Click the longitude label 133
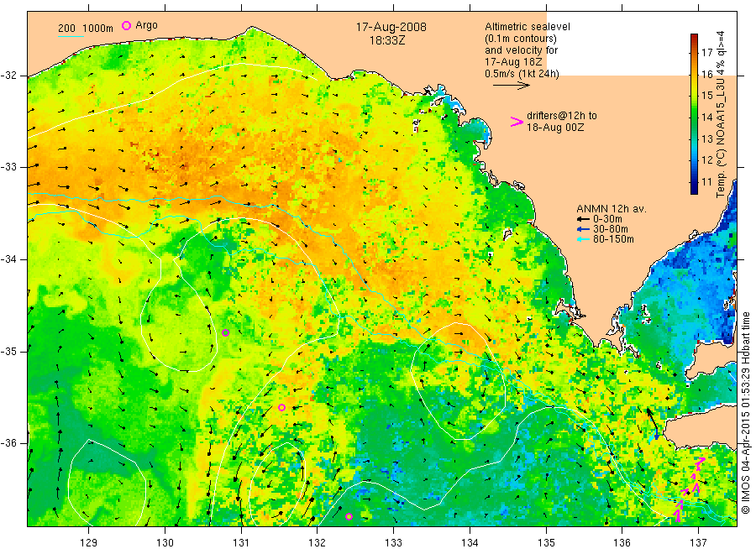Screen dimensions: 756x554 click(x=393, y=543)
